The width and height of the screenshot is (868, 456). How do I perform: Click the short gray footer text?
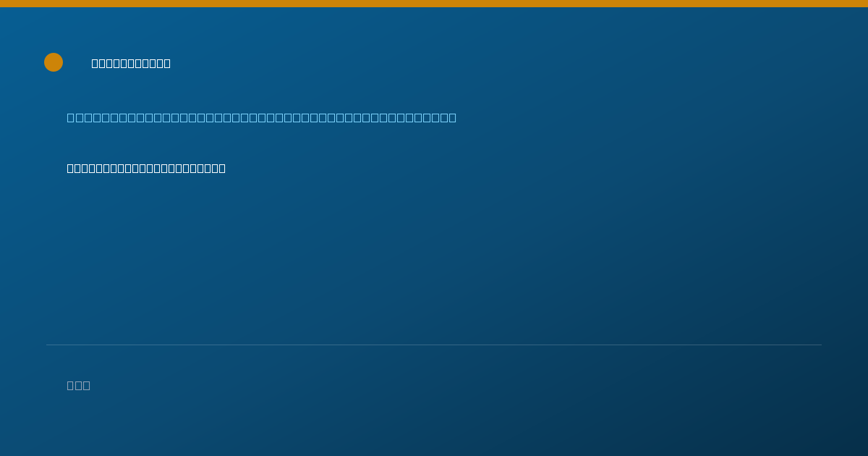[x=79, y=385]
